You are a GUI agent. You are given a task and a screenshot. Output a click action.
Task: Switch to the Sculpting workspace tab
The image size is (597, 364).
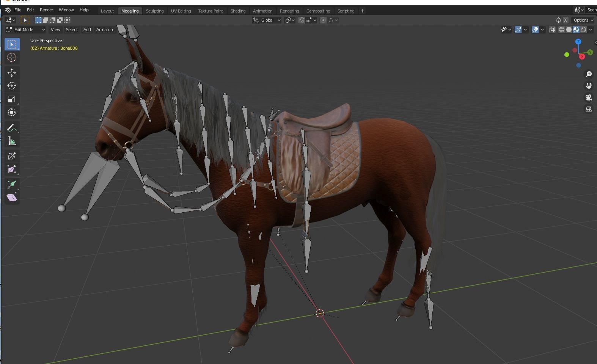coord(155,11)
